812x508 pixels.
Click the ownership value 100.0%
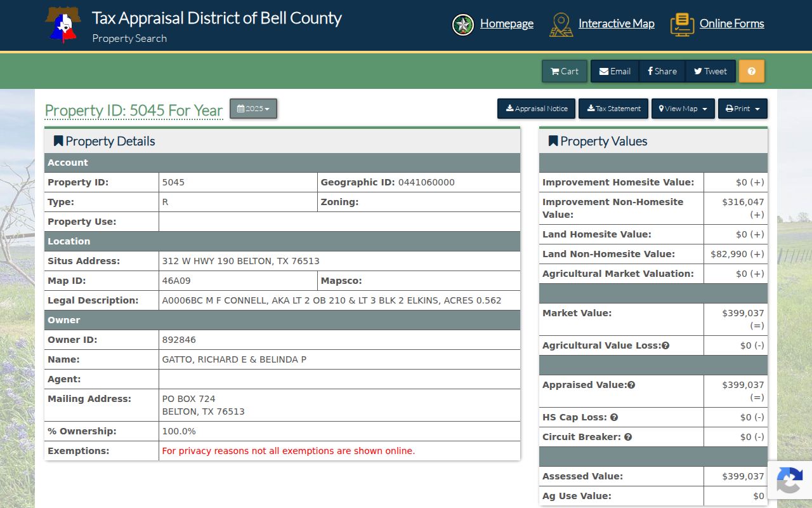(x=179, y=431)
